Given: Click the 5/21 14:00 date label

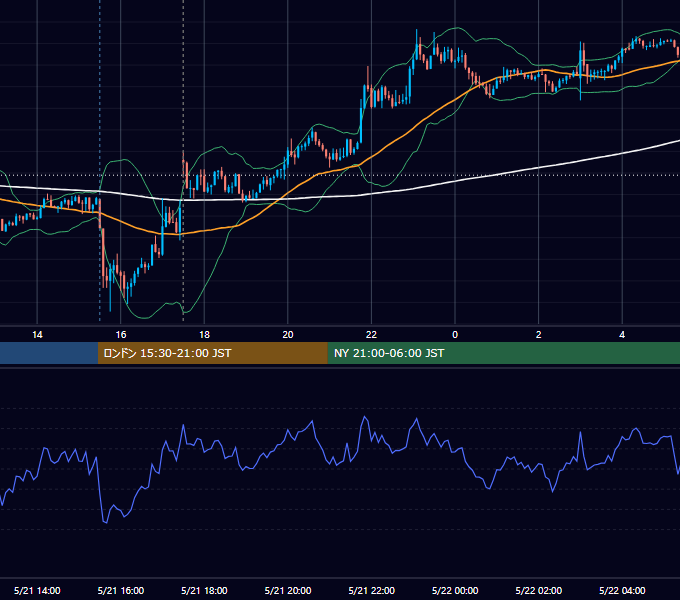Looking at the screenshot, I should (x=37, y=590).
